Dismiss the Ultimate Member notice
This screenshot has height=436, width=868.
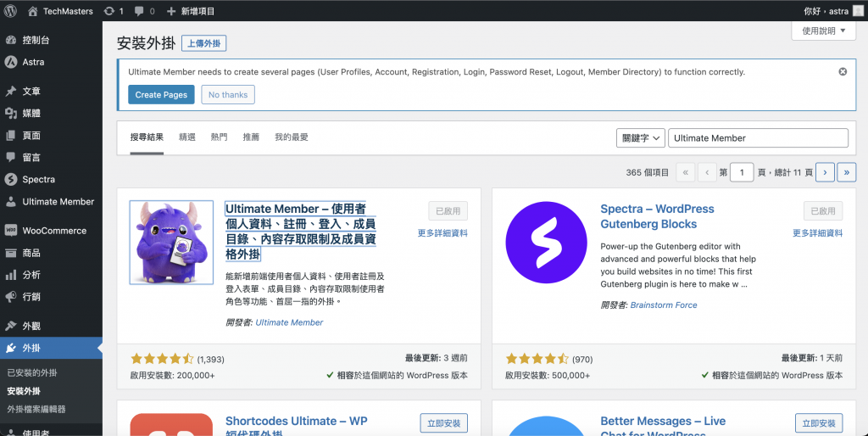tap(843, 71)
